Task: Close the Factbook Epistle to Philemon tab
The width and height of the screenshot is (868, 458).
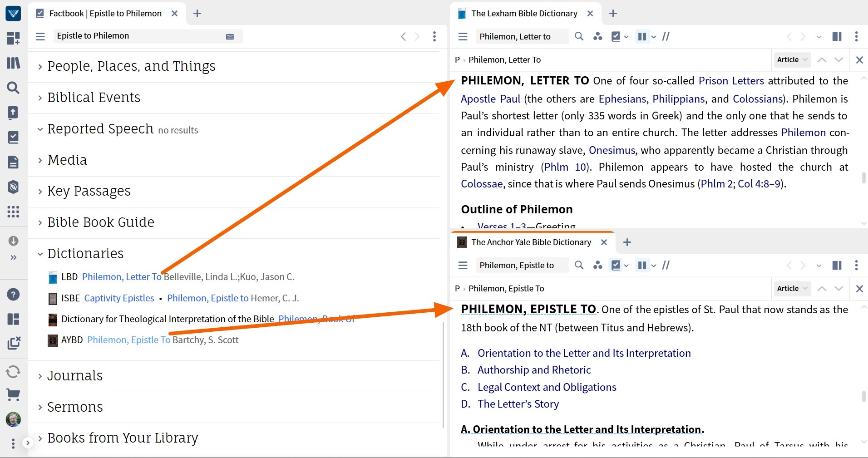Action: coord(174,14)
